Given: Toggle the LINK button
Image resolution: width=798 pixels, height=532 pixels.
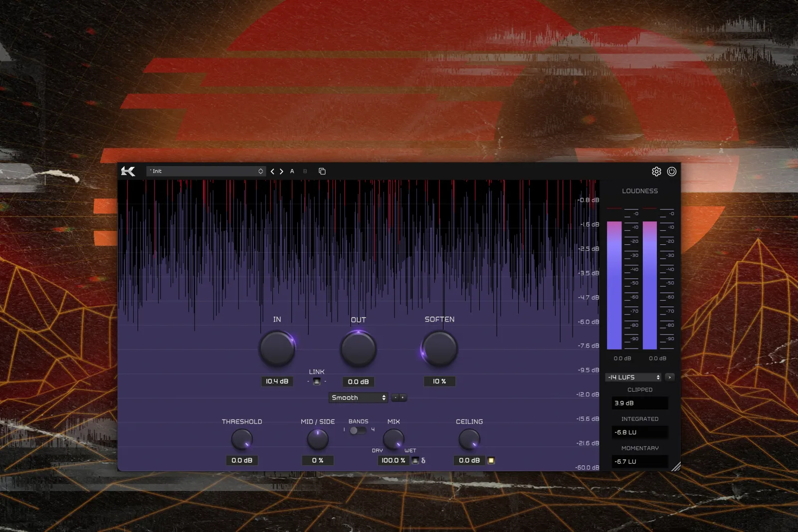Looking at the screenshot, I should point(317,381).
